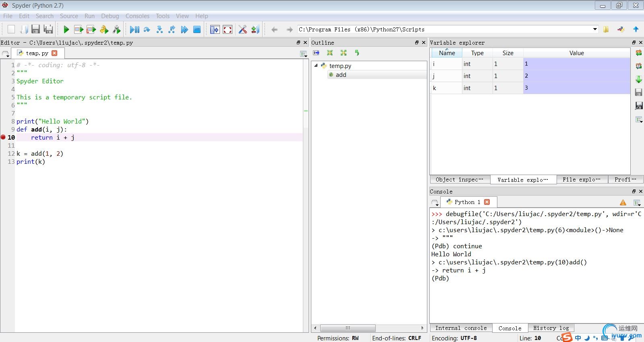Re-run the last script

(x=104, y=29)
